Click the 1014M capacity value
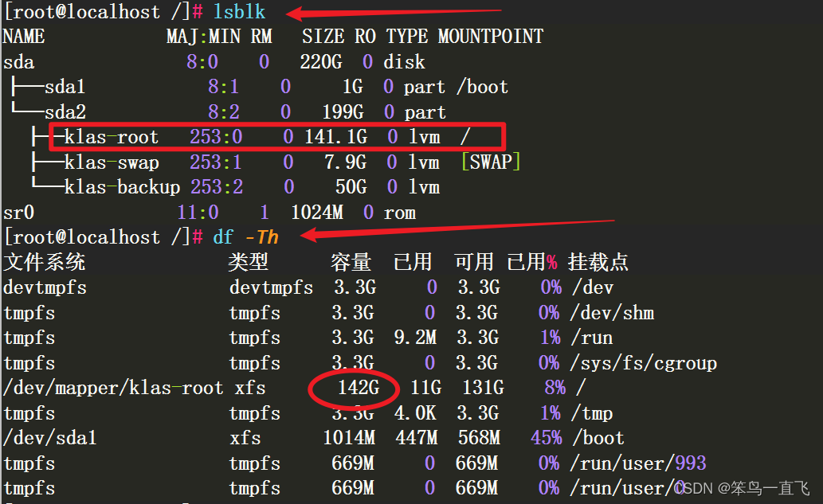 [x=349, y=438]
